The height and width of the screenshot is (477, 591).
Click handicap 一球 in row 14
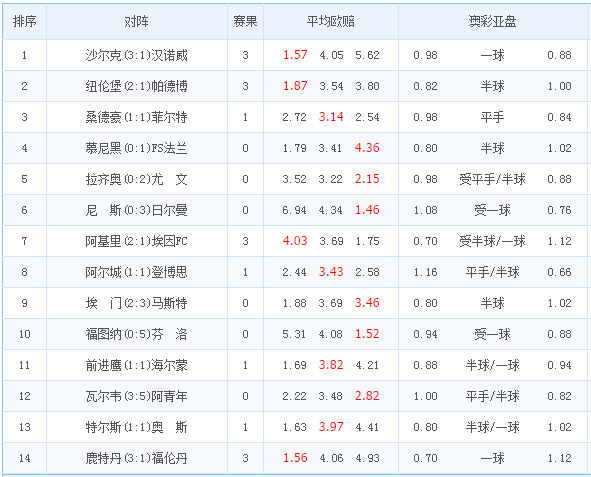pos(492,458)
